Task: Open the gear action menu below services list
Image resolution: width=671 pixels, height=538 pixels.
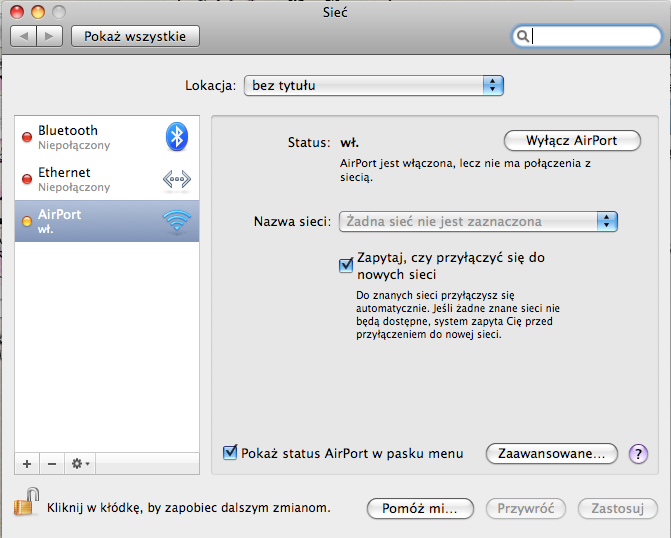Action: (80, 464)
